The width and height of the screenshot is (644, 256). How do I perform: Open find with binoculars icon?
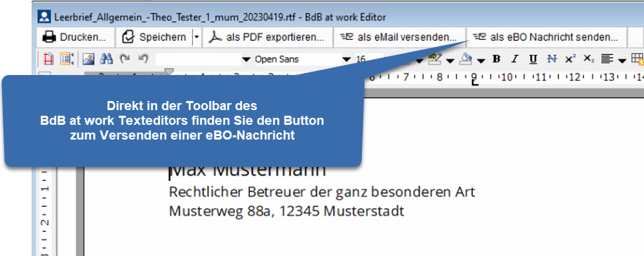tap(107, 59)
